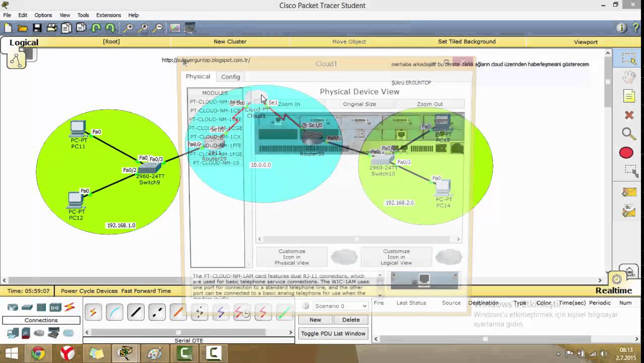Click the Viewport button
The width and height of the screenshot is (644, 363).
(x=586, y=42)
